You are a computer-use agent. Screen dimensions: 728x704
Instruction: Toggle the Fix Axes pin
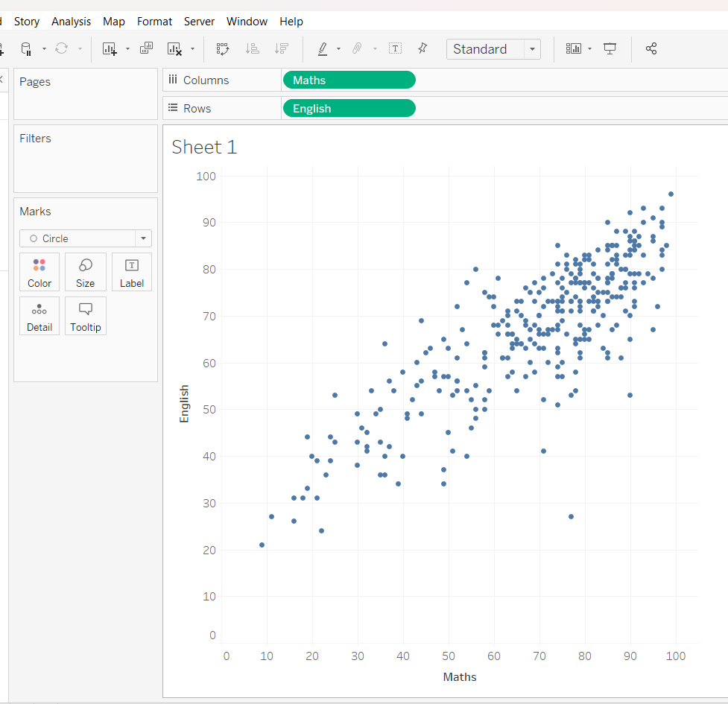coord(422,48)
